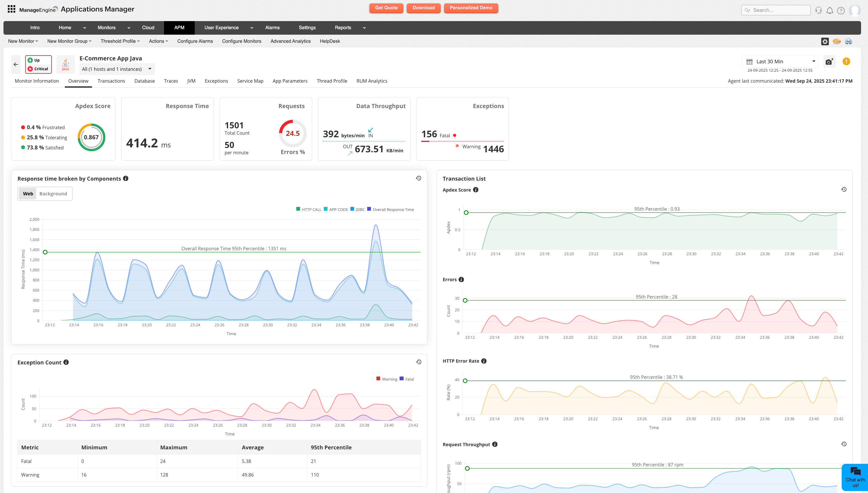
Task: Open the aperture screenshot tool icon
Action: coord(825,41)
